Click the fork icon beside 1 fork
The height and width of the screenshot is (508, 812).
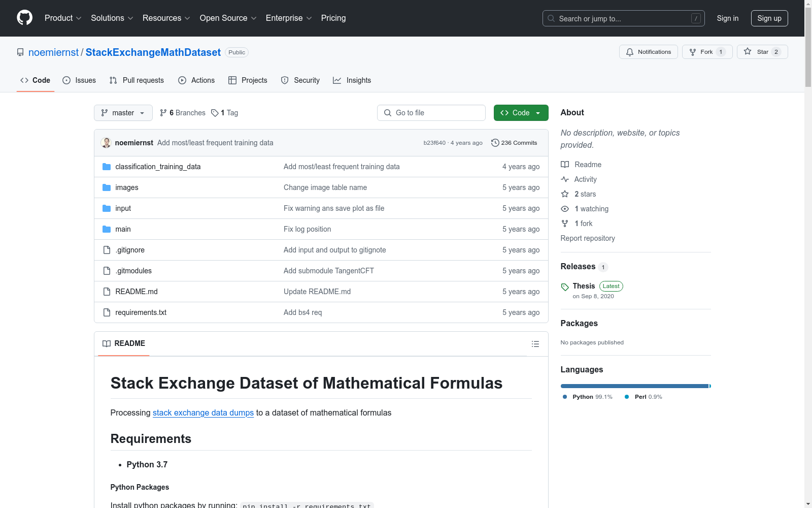pyautogui.click(x=565, y=224)
